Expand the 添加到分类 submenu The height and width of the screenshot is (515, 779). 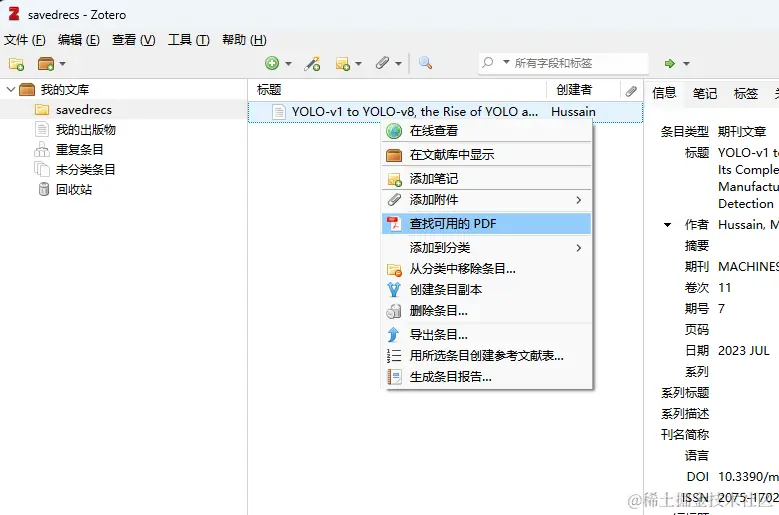coord(487,247)
